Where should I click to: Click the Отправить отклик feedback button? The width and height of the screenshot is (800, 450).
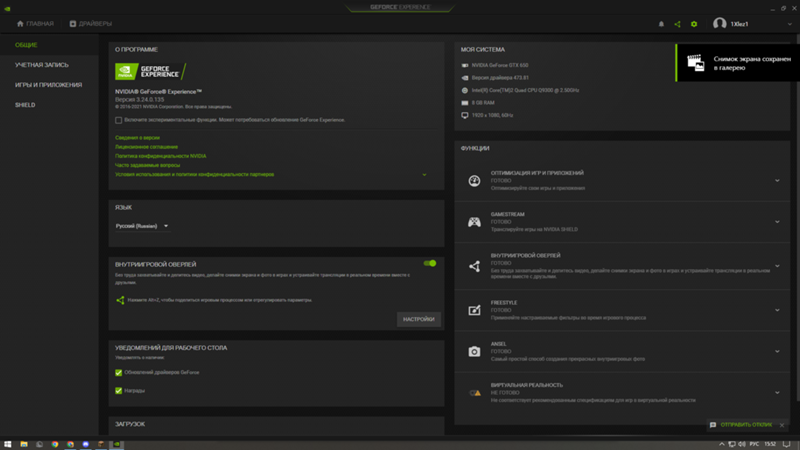coord(746,425)
